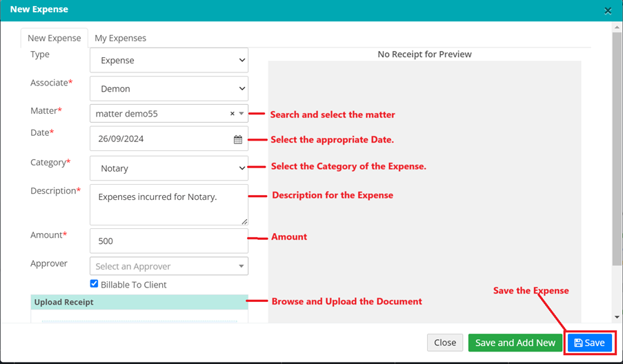623x364 pixels.
Task: Switch to the My Expenses tab
Action: coord(120,39)
